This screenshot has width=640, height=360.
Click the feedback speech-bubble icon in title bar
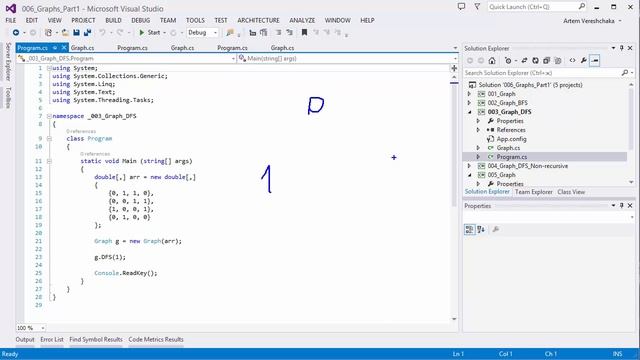tap(461, 7)
